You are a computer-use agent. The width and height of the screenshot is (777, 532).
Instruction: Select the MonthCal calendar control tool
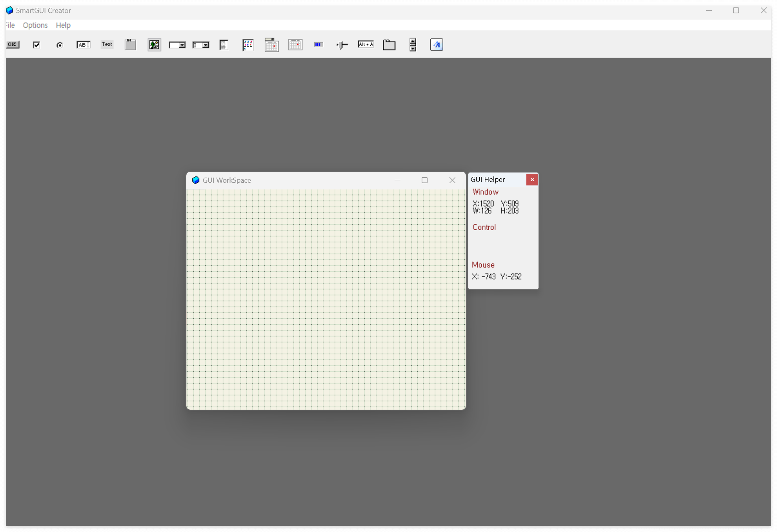point(295,45)
